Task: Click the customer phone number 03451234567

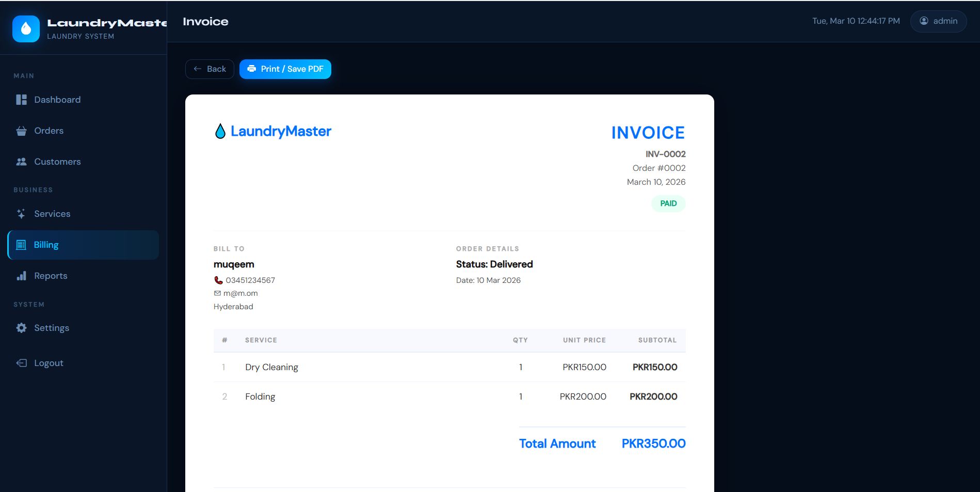Action: click(250, 280)
